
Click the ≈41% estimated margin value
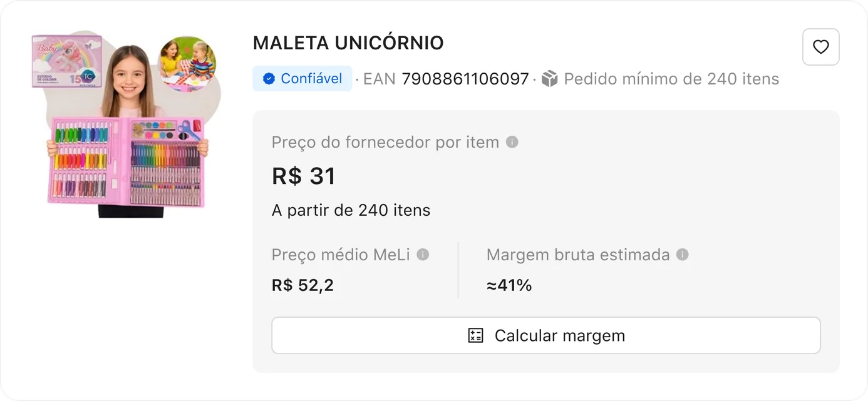click(509, 285)
